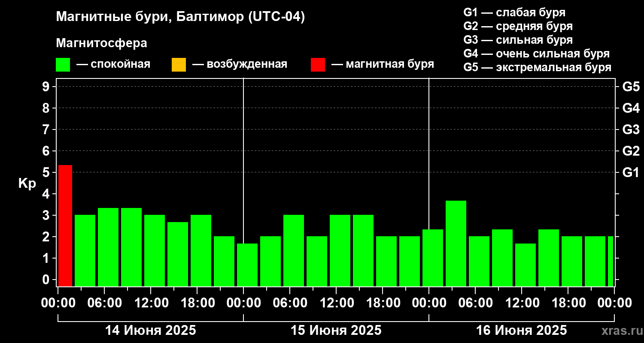Click the 'Магнитосфера' heading

tap(101, 43)
